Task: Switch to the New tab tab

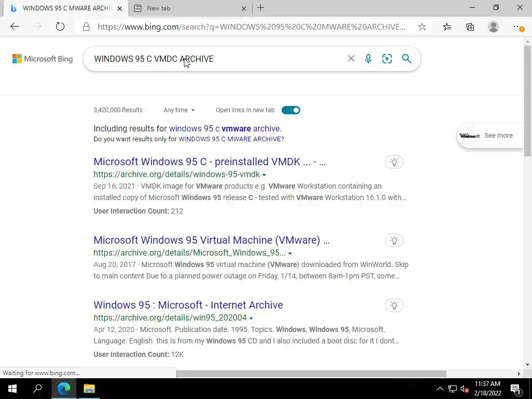Action: click(x=190, y=8)
